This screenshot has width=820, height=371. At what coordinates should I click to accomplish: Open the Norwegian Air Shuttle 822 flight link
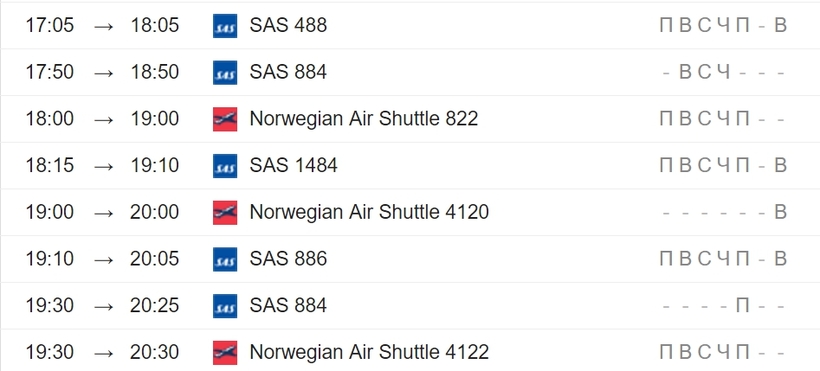(364, 119)
